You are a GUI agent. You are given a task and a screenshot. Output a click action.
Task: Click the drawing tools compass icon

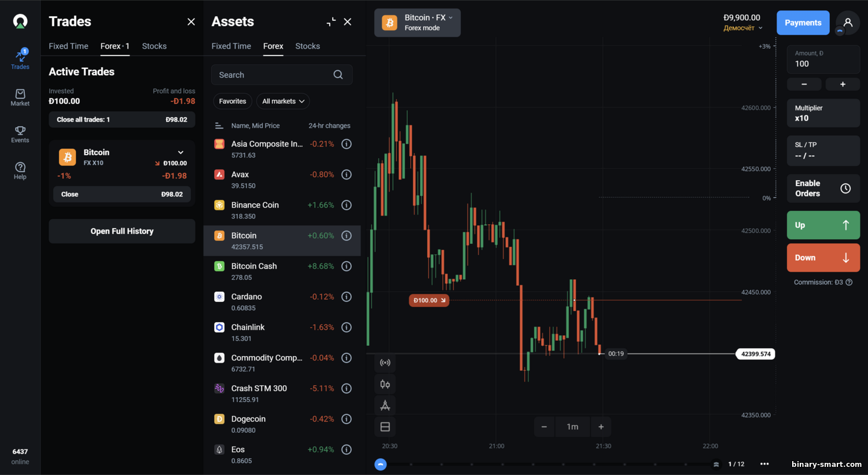coord(385,405)
